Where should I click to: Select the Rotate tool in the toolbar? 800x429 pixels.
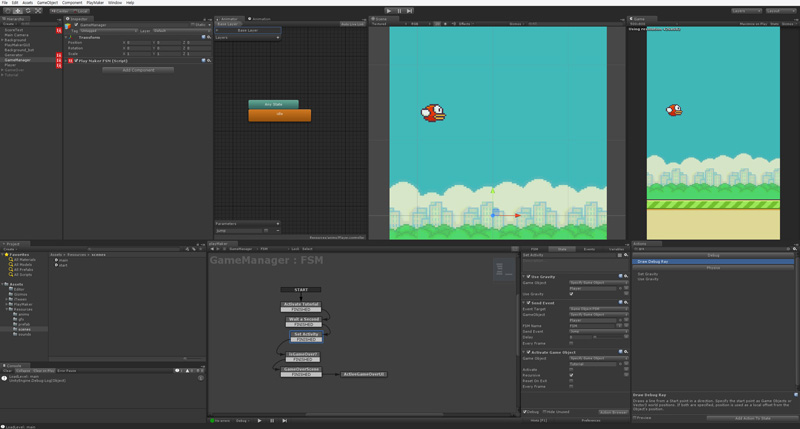click(28, 11)
